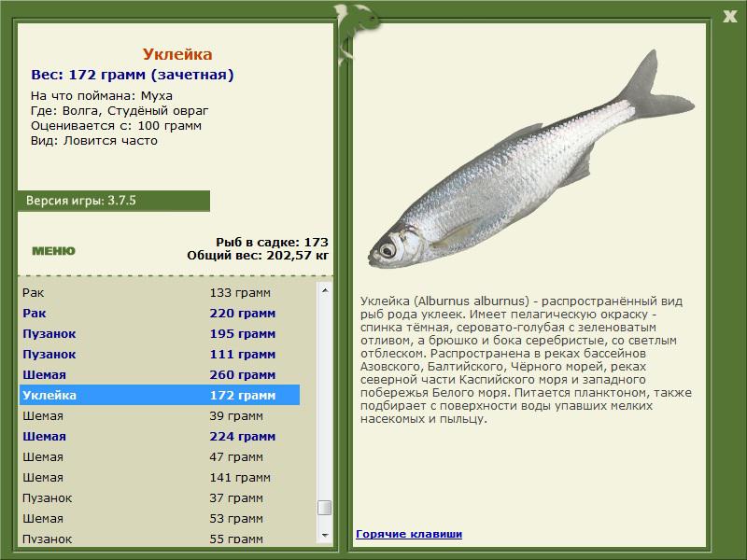747x560 pixels.
Task: Click the Общий вес: 202,57 кг text
Action: 258,255
